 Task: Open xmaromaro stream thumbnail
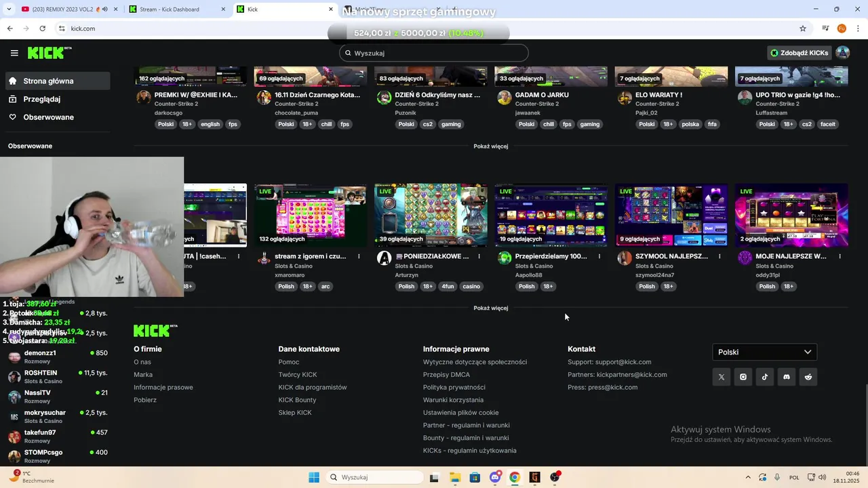click(311, 215)
